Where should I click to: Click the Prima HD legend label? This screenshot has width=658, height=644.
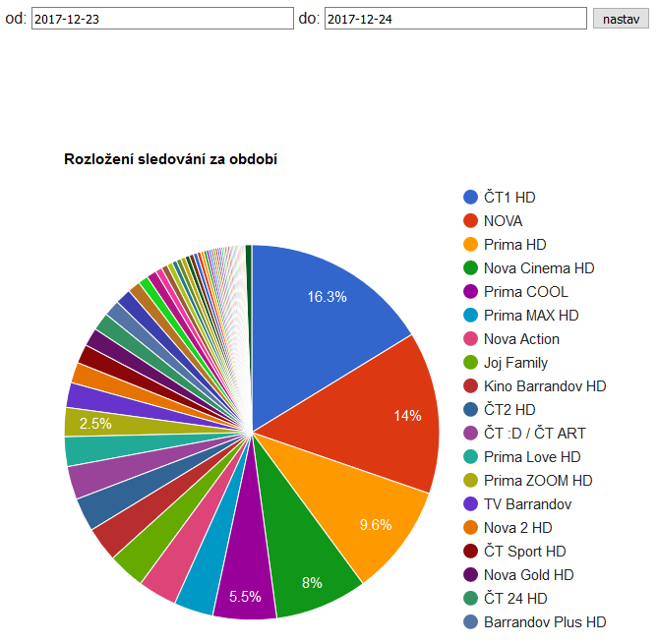[x=515, y=244]
